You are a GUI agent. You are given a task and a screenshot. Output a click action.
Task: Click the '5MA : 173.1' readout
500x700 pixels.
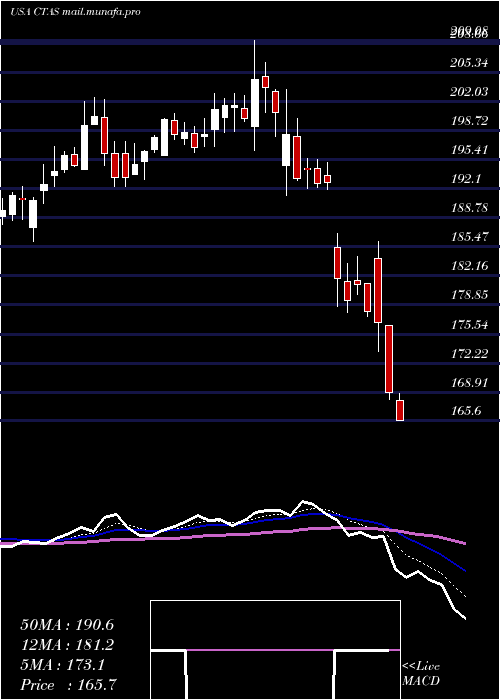click(x=62, y=665)
